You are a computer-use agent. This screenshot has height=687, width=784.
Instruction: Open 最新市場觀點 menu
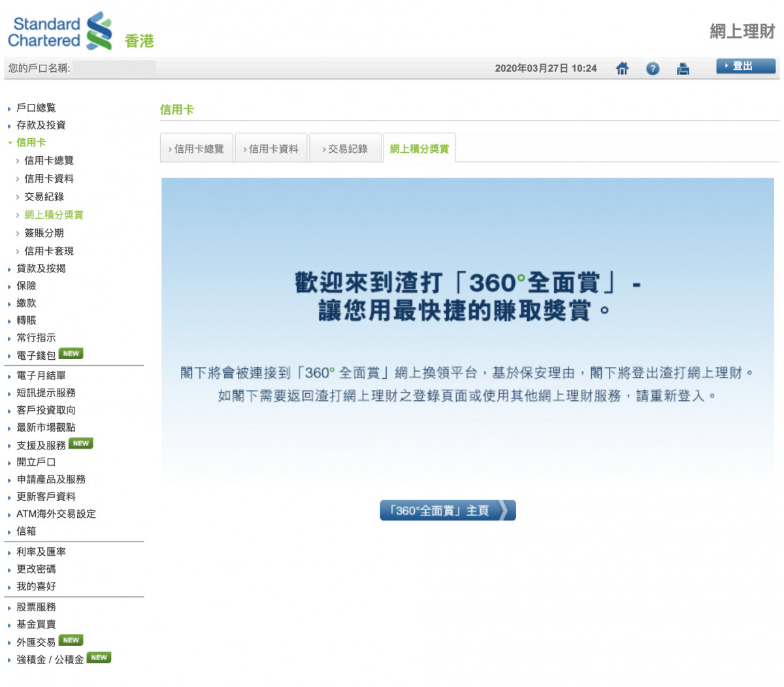[46, 427]
